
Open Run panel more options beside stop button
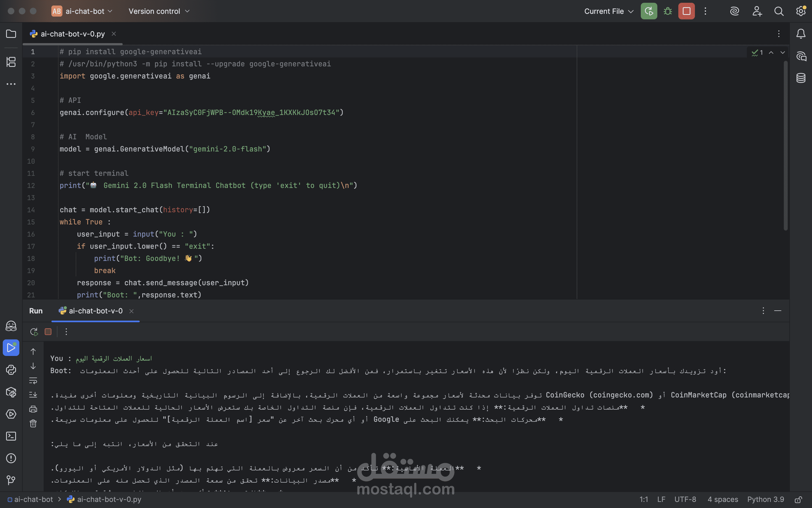click(66, 332)
